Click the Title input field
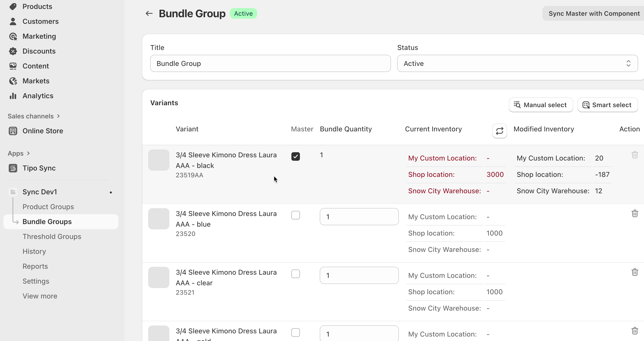The height and width of the screenshot is (341, 644). click(x=270, y=64)
